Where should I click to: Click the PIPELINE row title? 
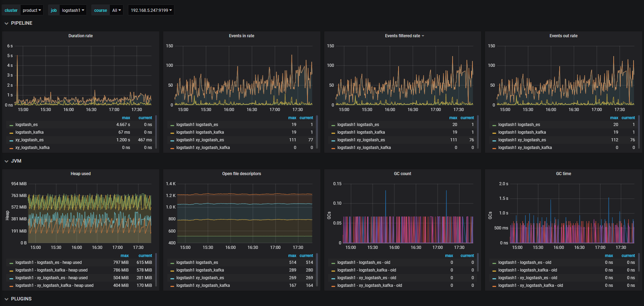[x=22, y=23]
